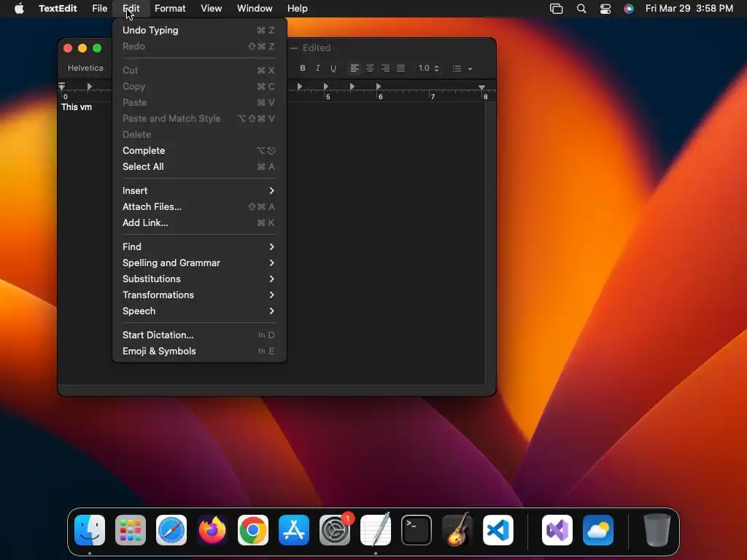The width and height of the screenshot is (747, 560).
Task: Choose Add Link… menu item
Action: (199, 223)
